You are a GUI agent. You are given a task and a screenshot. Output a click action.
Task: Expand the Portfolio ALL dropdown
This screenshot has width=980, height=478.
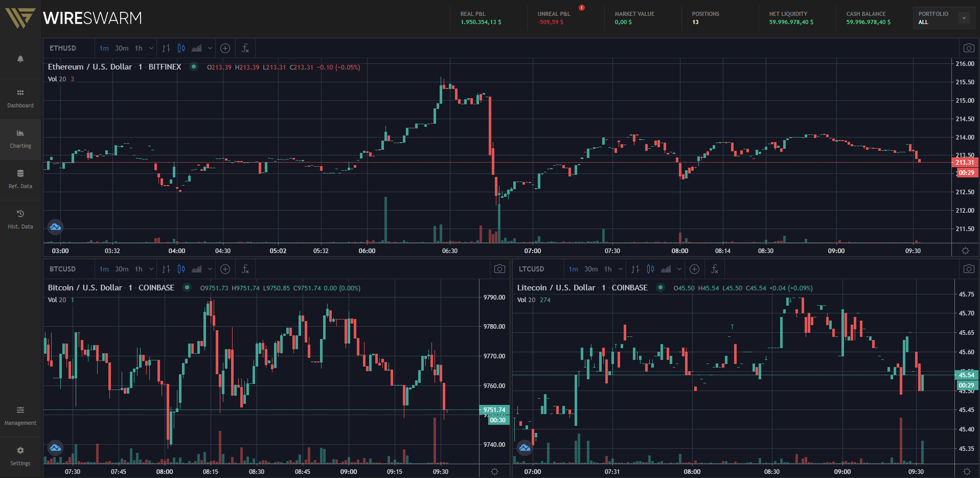click(964, 18)
